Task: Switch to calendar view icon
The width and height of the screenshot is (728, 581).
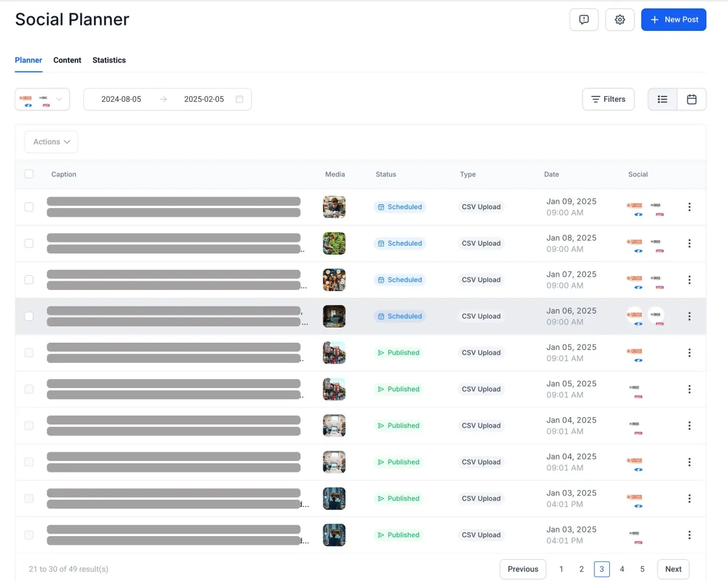Action: point(691,99)
